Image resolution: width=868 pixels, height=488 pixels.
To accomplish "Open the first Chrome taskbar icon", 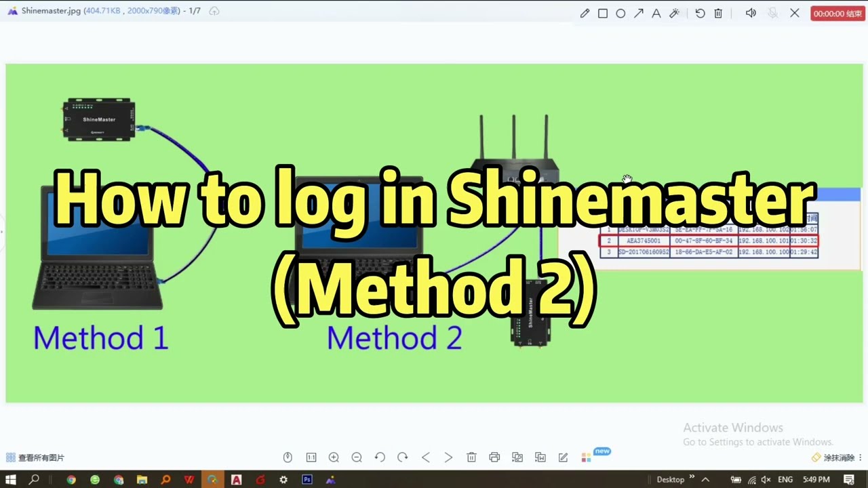I will click(x=71, y=480).
